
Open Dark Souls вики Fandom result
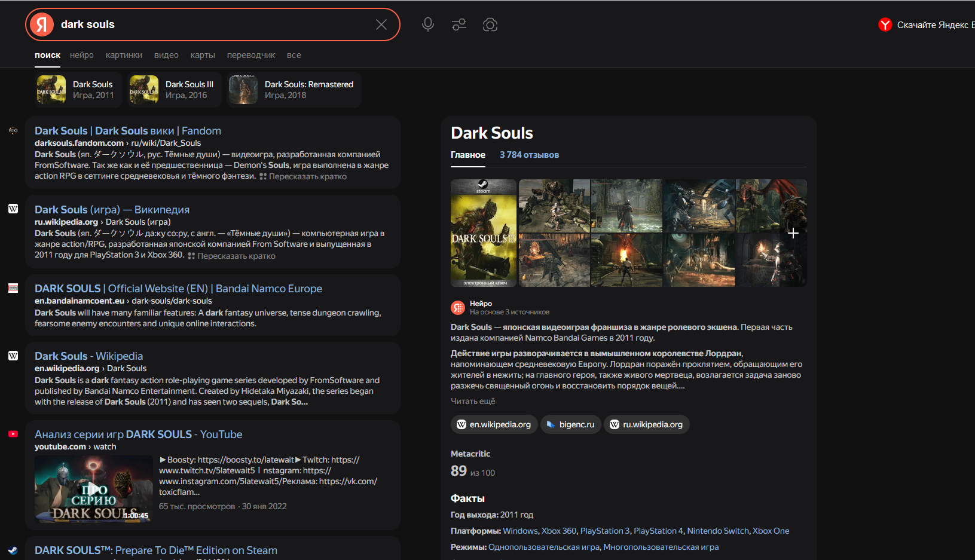click(x=128, y=131)
